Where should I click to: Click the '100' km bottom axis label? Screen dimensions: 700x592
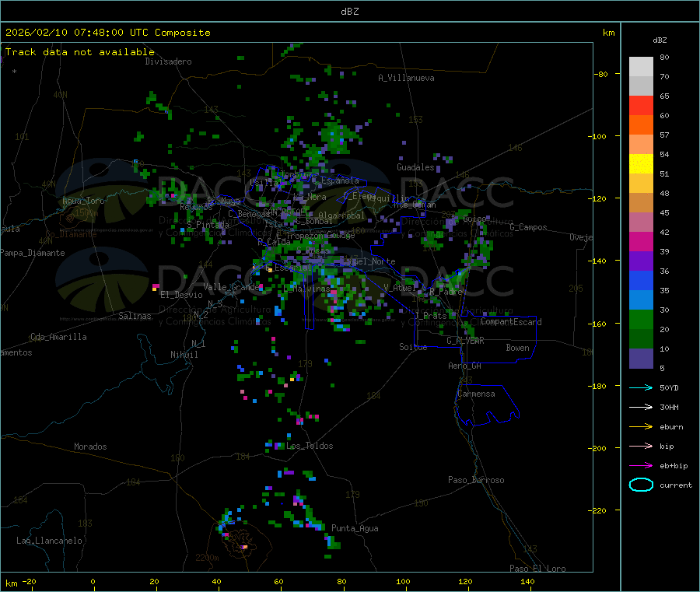point(403,581)
